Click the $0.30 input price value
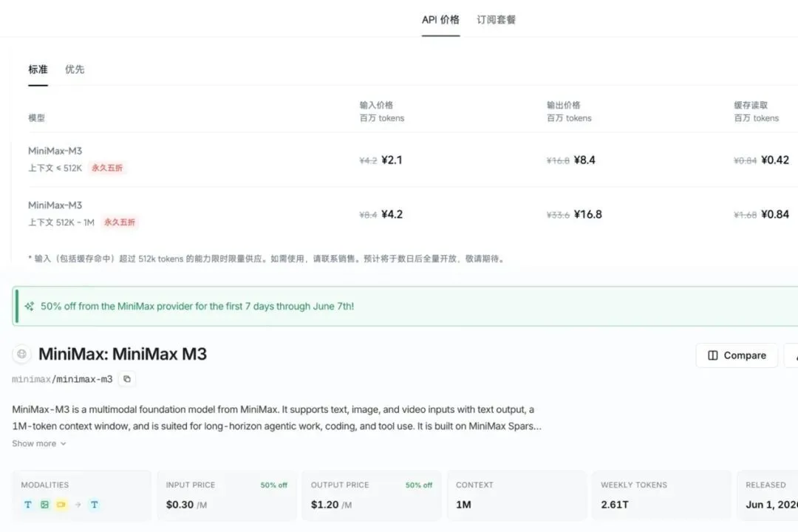 [180, 505]
